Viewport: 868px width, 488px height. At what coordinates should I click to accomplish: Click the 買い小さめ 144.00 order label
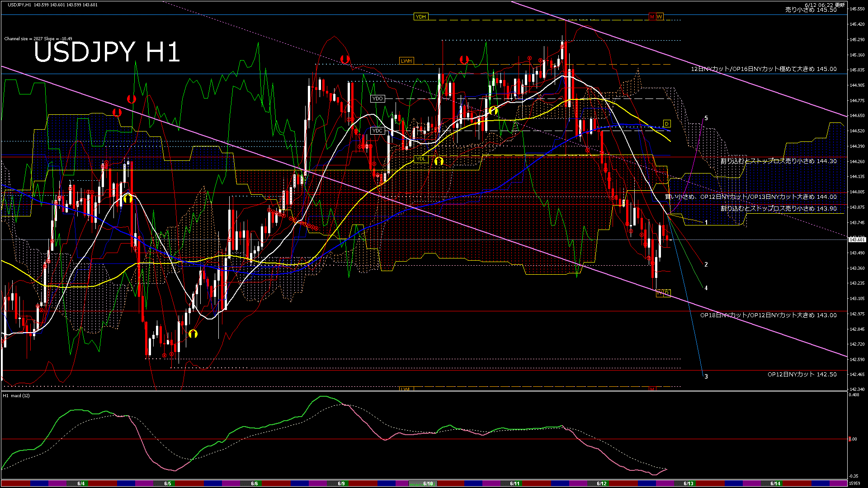(x=750, y=197)
